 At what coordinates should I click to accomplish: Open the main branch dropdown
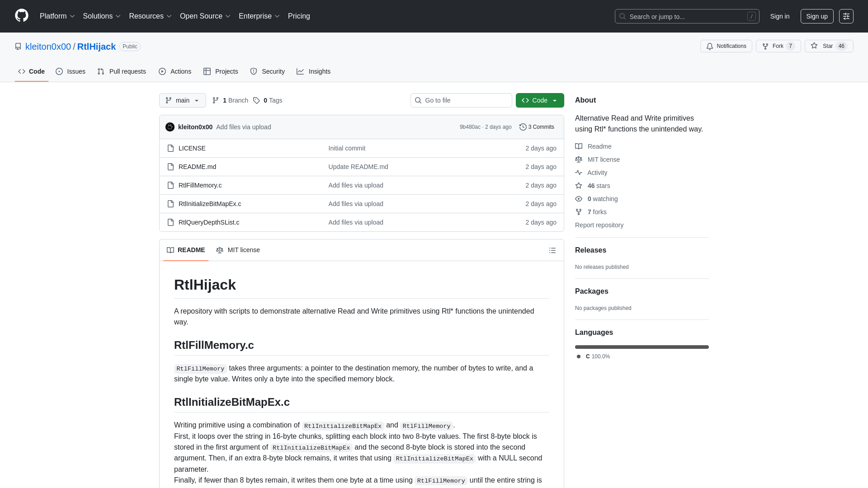(183, 100)
